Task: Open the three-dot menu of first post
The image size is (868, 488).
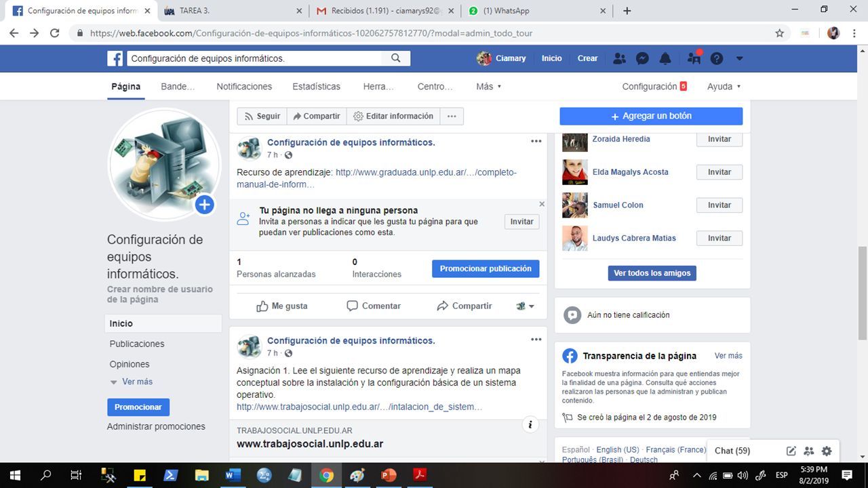Action: pos(536,142)
